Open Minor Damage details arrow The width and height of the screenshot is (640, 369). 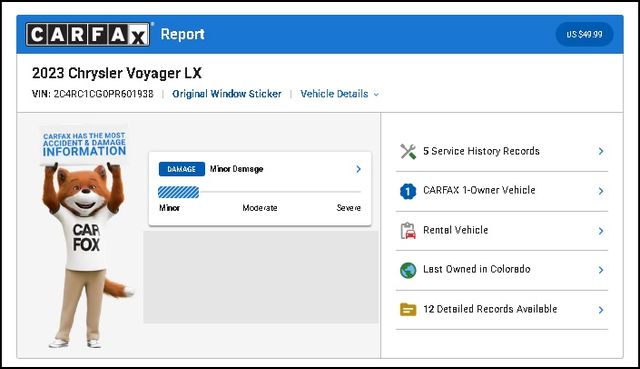[x=358, y=169]
